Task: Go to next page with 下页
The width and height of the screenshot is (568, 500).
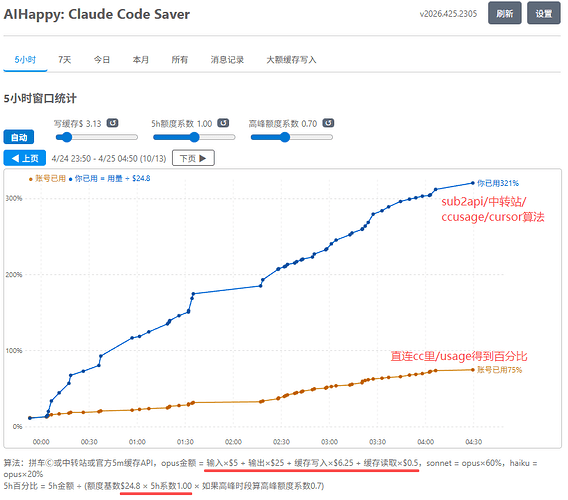Action: click(193, 158)
